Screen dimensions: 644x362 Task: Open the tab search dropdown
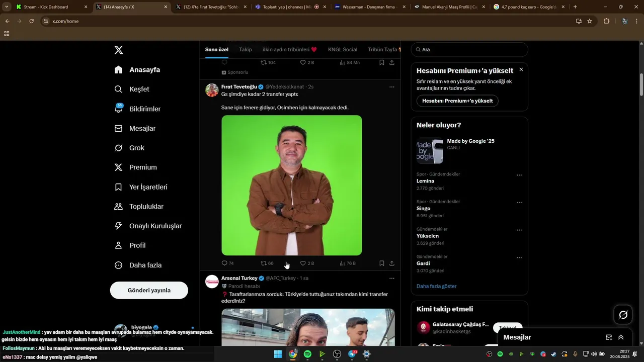pyautogui.click(x=7, y=7)
